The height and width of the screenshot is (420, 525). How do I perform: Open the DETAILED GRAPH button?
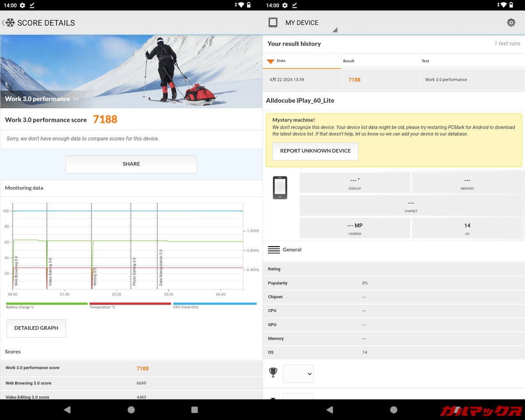pos(36,328)
